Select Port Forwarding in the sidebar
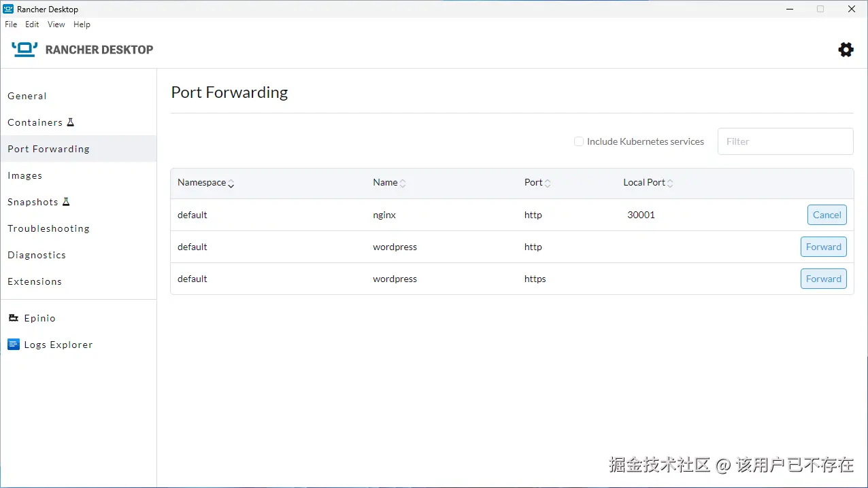The height and width of the screenshot is (488, 868). click(x=78, y=149)
